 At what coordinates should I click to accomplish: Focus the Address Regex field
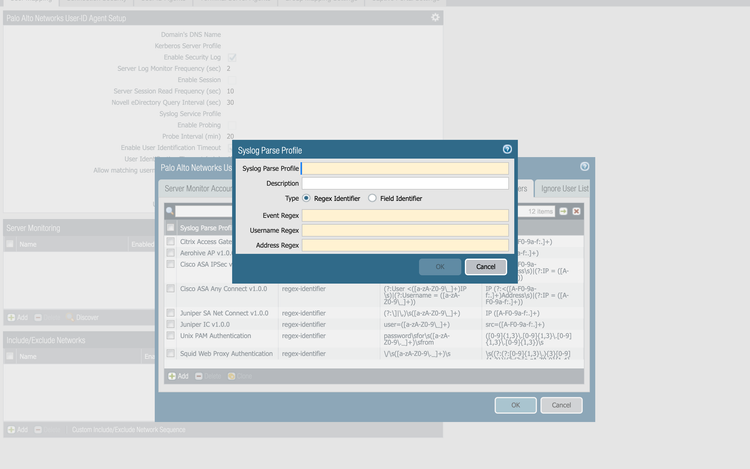point(405,245)
